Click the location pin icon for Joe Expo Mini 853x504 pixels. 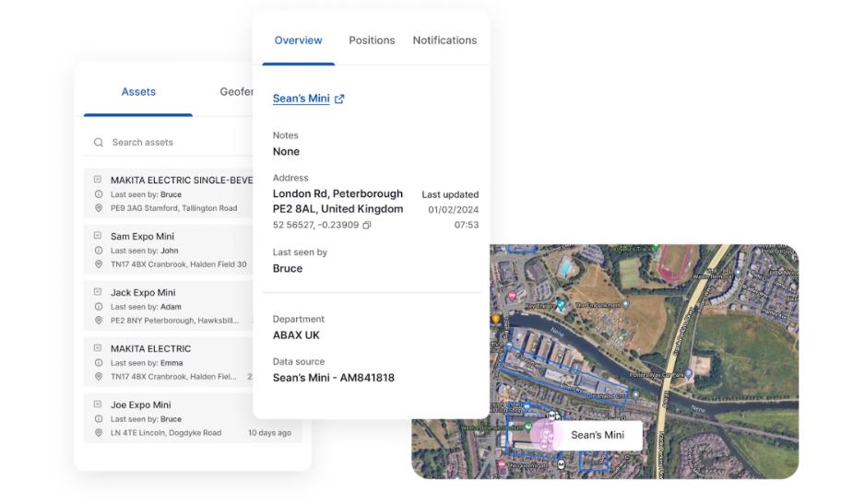(x=98, y=433)
